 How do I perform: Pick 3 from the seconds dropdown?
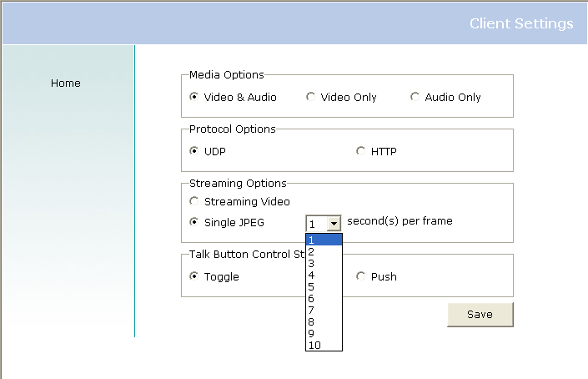pyautogui.click(x=324, y=264)
